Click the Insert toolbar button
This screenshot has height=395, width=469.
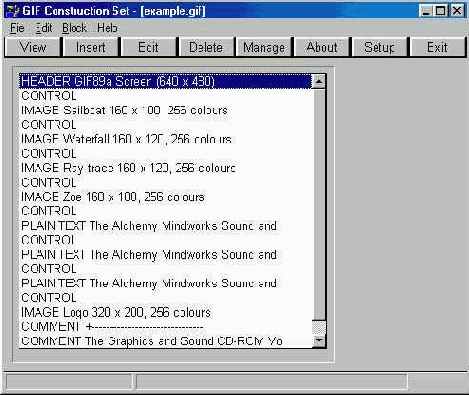(90, 47)
